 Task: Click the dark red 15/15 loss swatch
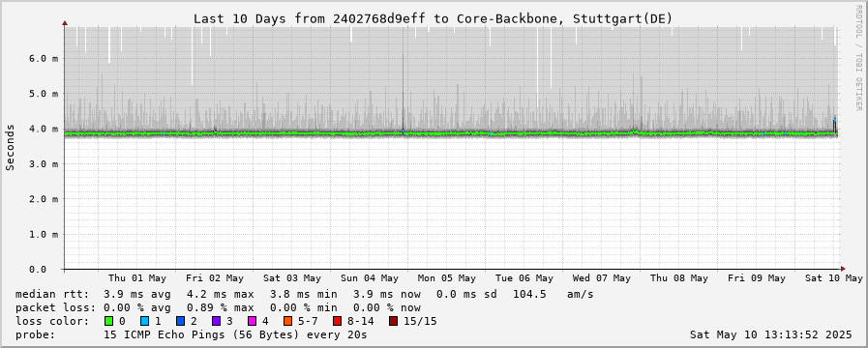(393, 321)
